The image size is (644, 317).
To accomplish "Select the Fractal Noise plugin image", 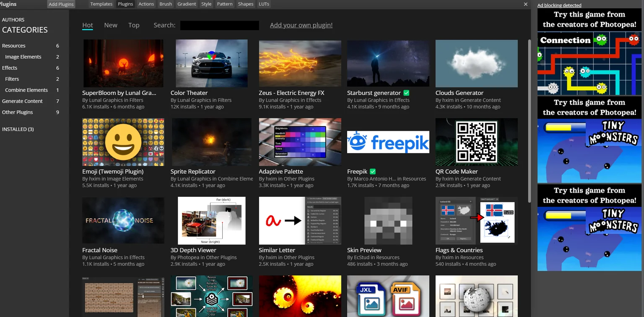I will pos(123,221).
